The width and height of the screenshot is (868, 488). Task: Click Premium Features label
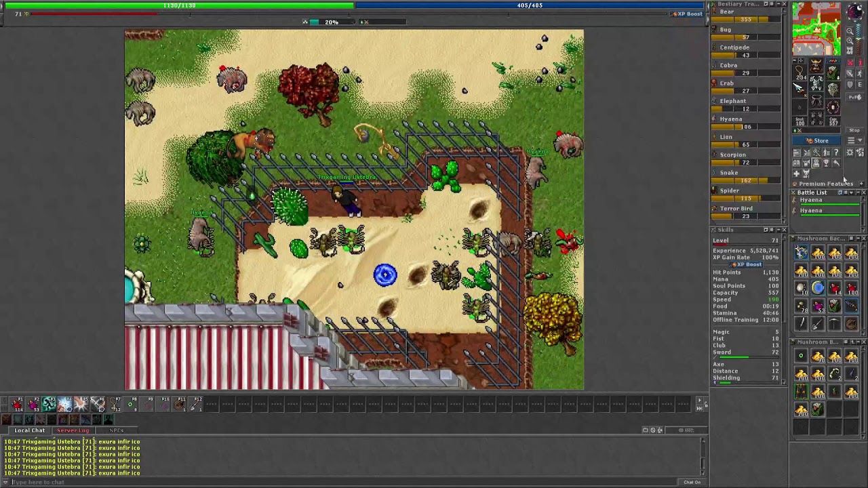[x=826, y=184]
